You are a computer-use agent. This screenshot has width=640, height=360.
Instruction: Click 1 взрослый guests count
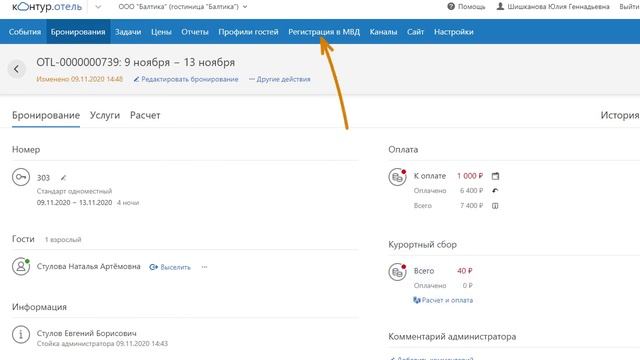[x=63, y=240]
